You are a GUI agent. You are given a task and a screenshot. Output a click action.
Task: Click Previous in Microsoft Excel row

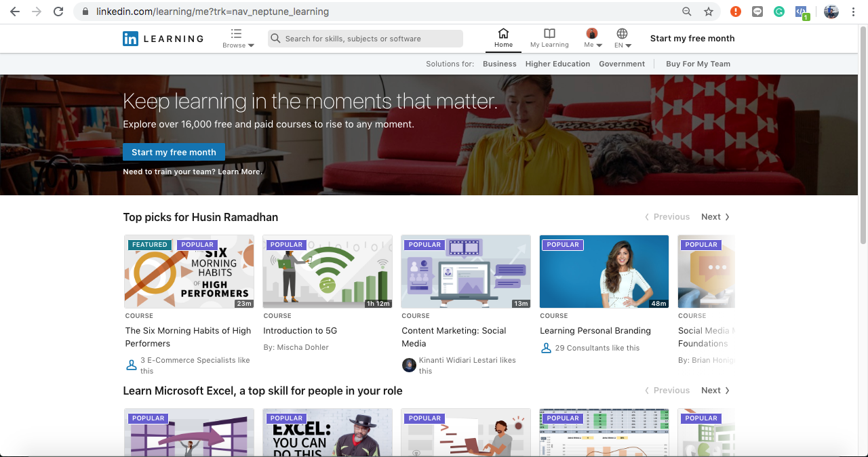point(667,391)
